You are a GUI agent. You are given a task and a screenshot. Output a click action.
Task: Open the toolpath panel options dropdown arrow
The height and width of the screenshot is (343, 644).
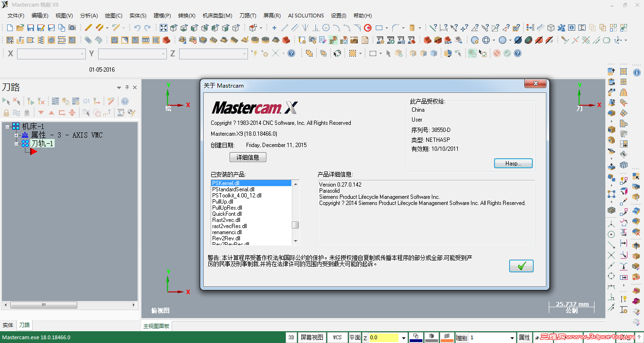tap(119, 87)
